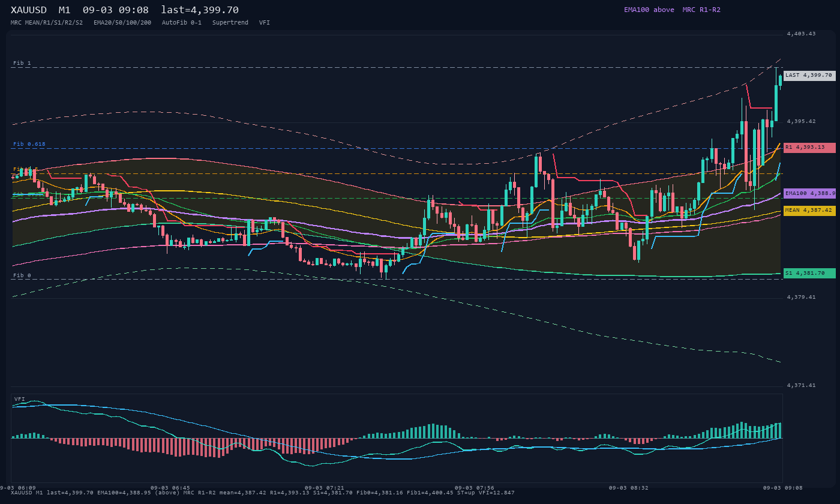Viewport: 840px width, 504px height.
Task: Click the Fib 0.618 level label
Action: tap(29, 144)
